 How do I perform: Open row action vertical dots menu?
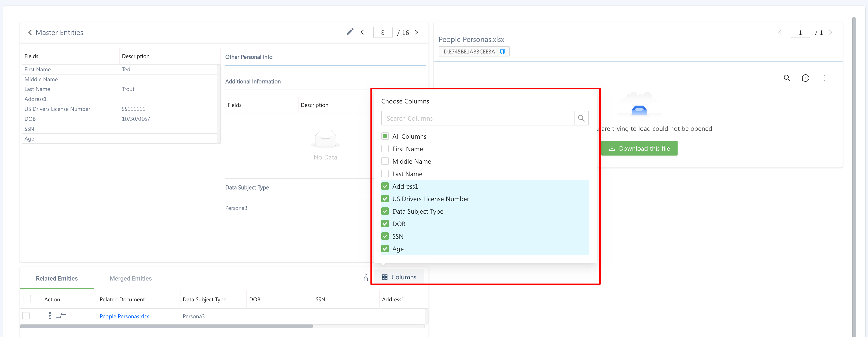[x=50, y=316]
